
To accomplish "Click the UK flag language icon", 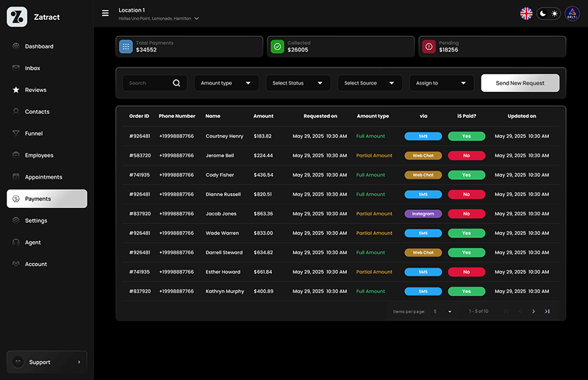I will (x=526, y=13).
